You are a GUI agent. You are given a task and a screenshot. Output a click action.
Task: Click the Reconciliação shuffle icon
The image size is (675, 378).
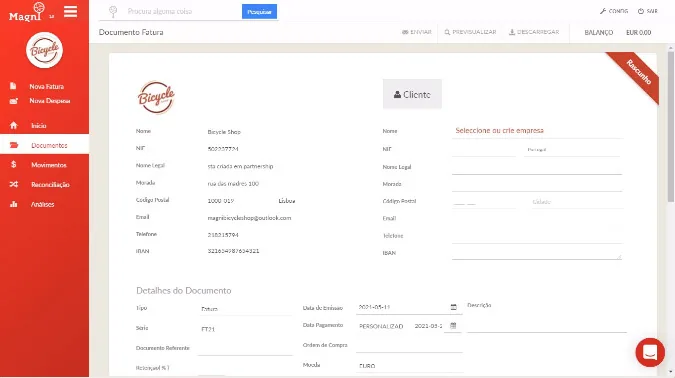click(x=14, y=184)
